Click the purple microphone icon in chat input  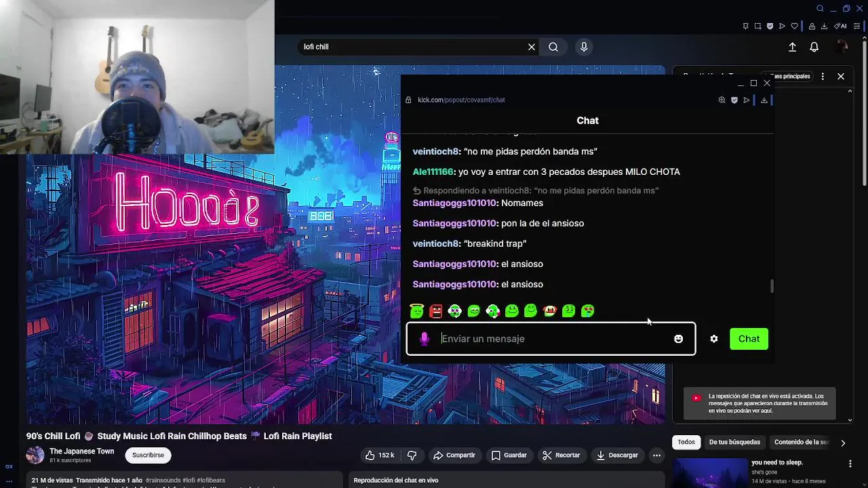coord(425,339)
